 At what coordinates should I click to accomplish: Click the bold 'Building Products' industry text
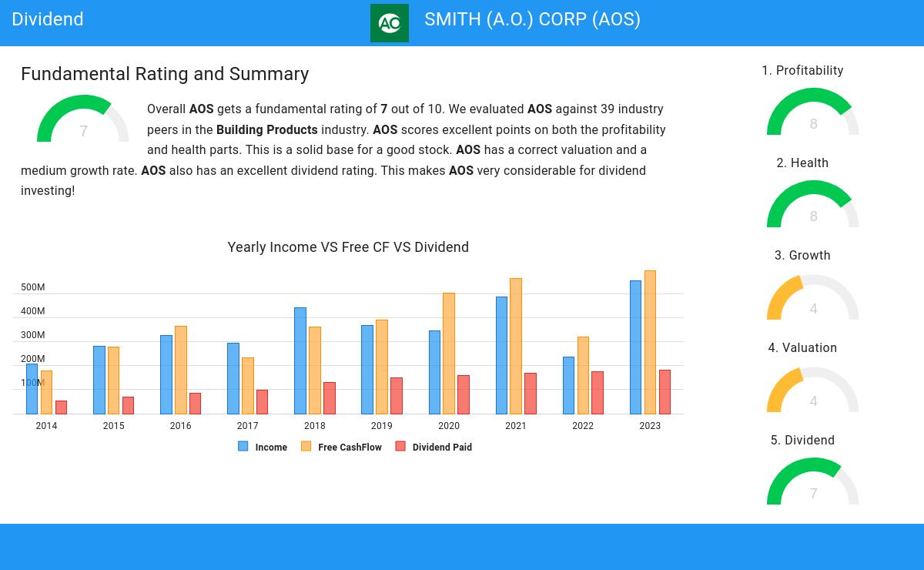[266, 129]
